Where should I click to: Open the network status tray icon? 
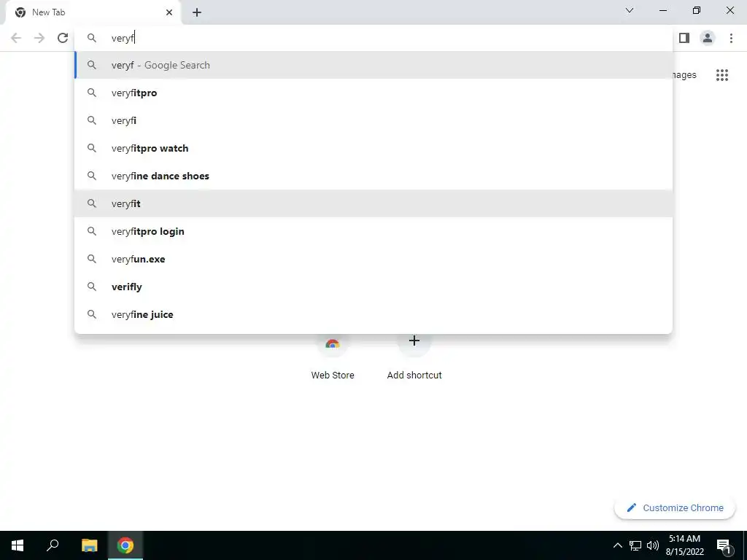635,545
